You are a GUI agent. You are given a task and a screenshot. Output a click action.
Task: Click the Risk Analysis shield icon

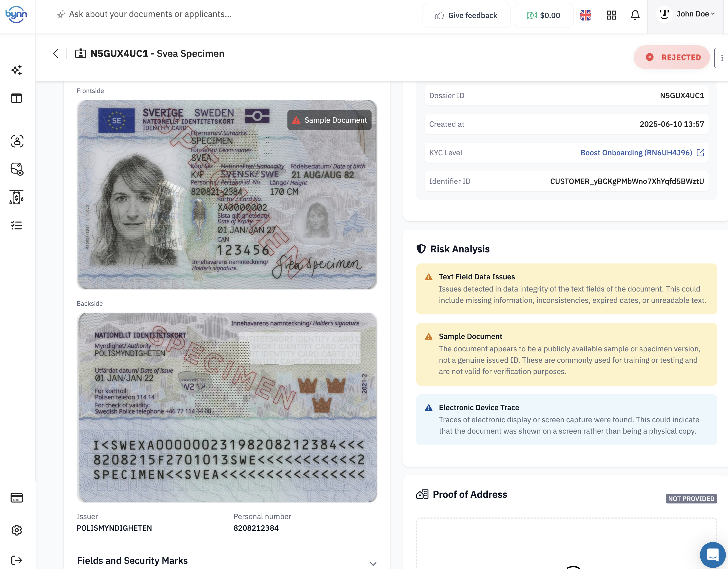pyautogui.click(x=421, y=249)
